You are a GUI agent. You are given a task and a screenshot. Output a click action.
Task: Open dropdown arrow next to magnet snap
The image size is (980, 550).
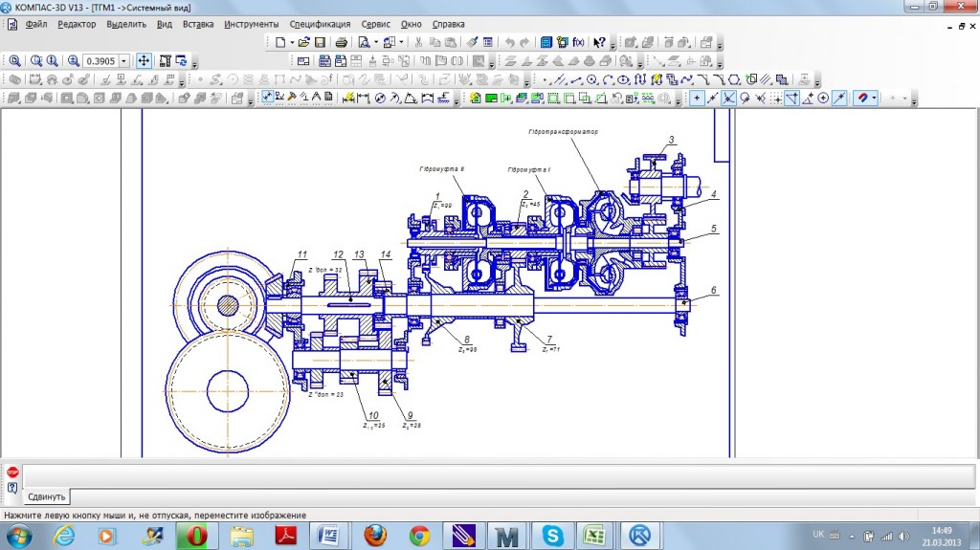(x=875, y=99)
